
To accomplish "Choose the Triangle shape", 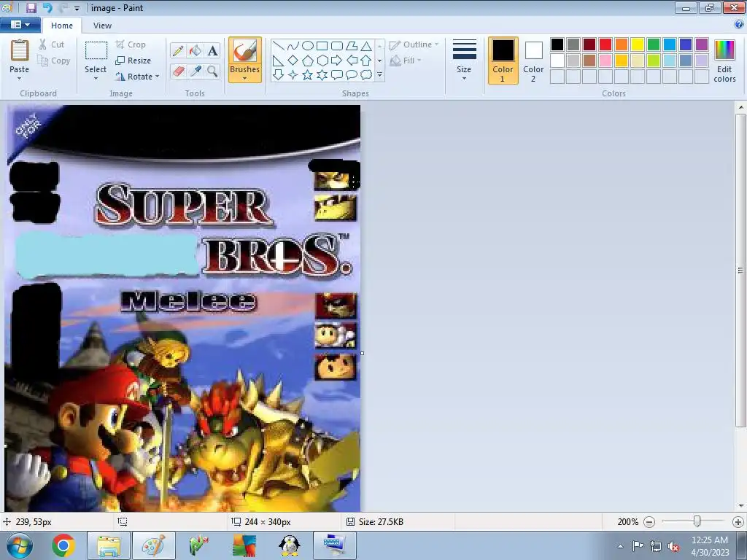I will (x=366, y=46).
